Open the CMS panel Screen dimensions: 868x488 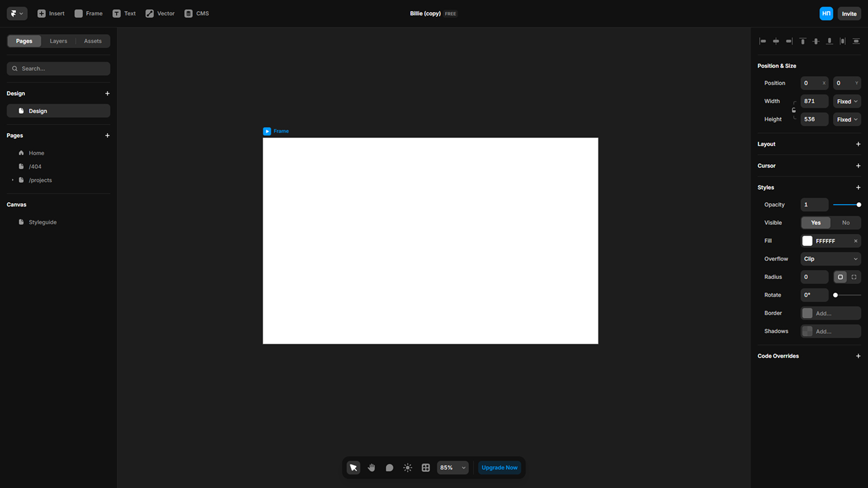[196, 13]
